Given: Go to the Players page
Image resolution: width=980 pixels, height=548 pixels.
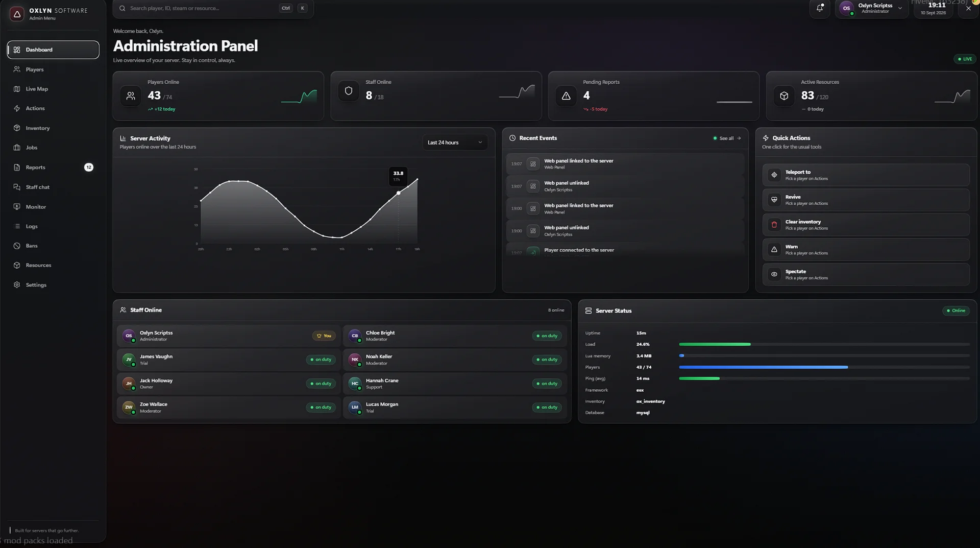Looking at the screenshot, I should [x=53, y=69].
